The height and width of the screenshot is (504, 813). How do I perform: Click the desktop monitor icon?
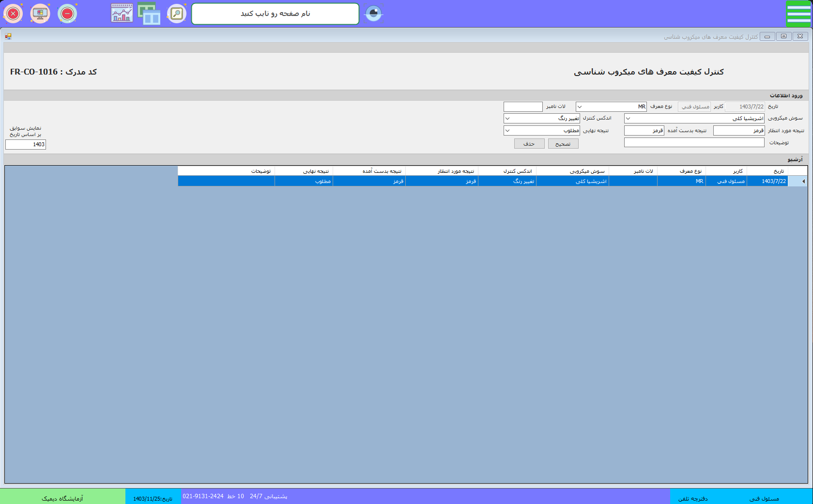pos(40,14)
